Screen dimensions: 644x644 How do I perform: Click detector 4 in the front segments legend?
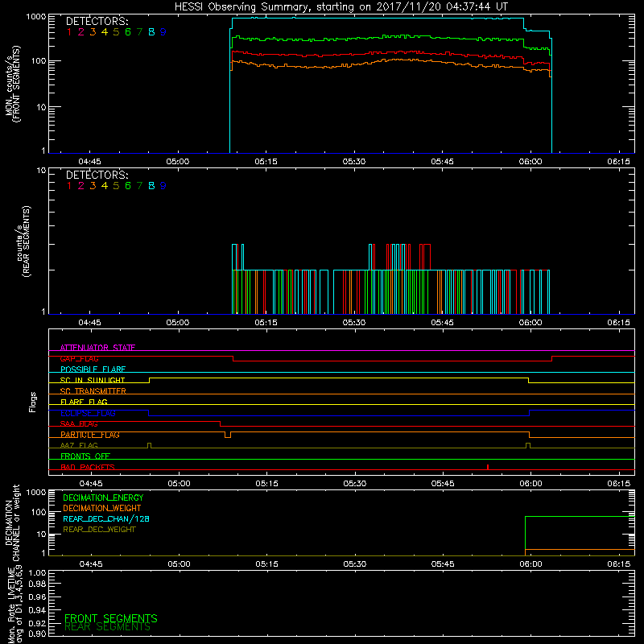(105, 32)
